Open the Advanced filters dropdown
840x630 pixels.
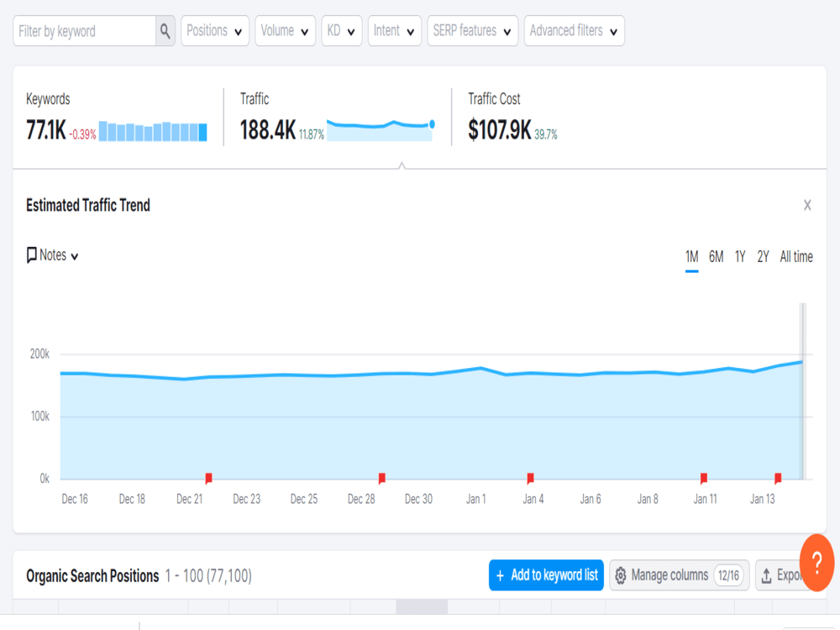(575, 31)
